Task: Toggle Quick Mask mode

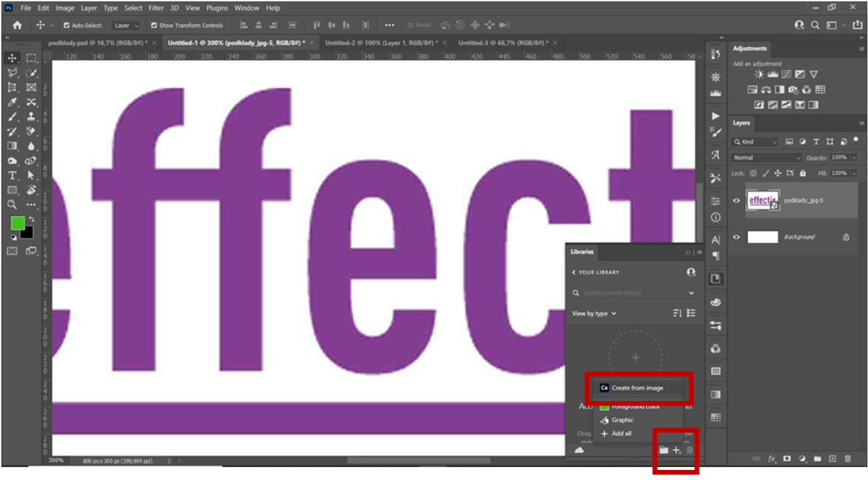Action: pyautogui.click(x=12, y=251)
